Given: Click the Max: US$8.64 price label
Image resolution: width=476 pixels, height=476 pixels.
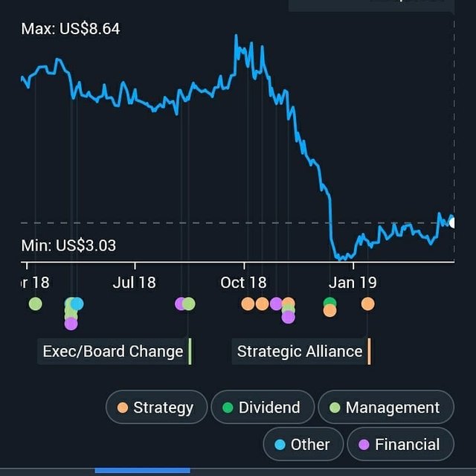Looking at the screenshot, I should (x=71, y=29).
